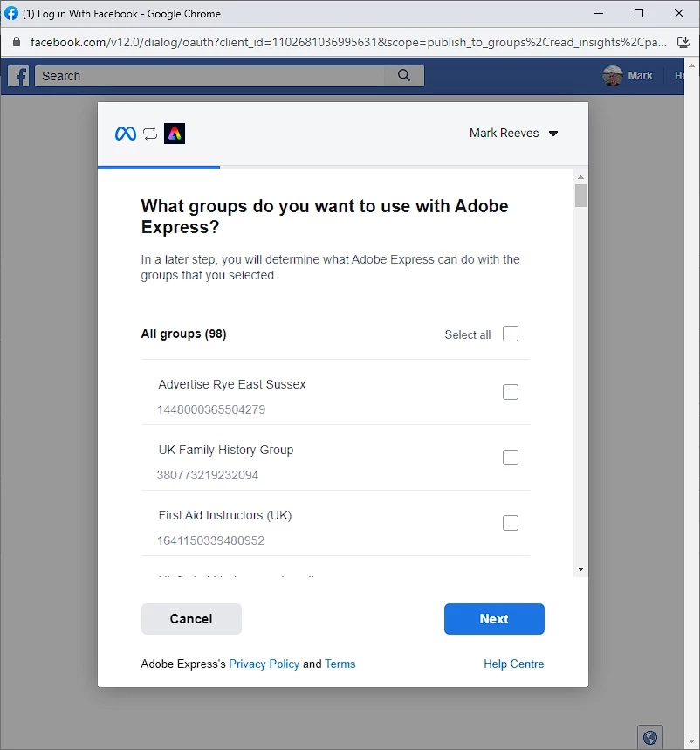Click the Facebook favicon in title bar
Image resolution: width=700 pixels, height=750 pixels.
click(11, 13)
